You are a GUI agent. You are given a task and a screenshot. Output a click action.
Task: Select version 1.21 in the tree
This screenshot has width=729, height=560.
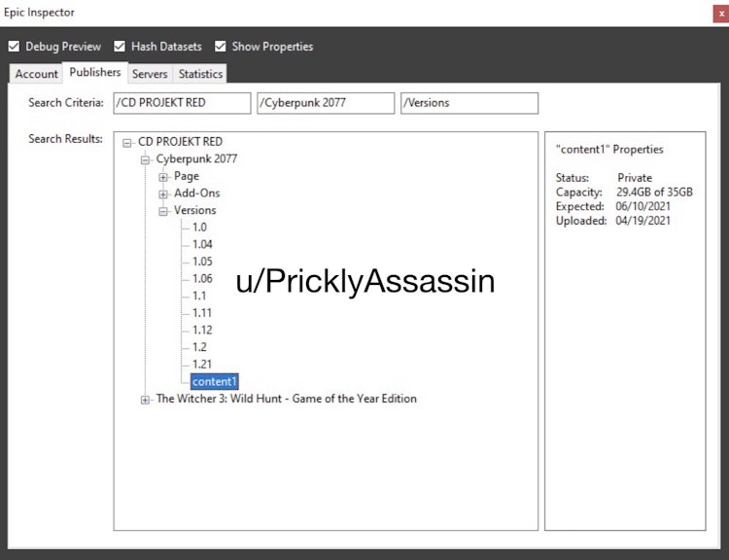202,365
